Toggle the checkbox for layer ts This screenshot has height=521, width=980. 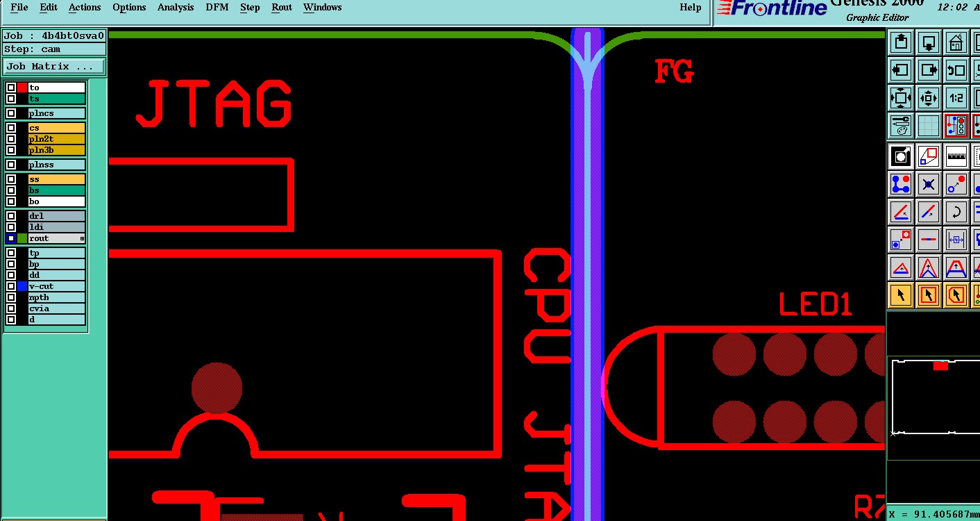(11, 99)
